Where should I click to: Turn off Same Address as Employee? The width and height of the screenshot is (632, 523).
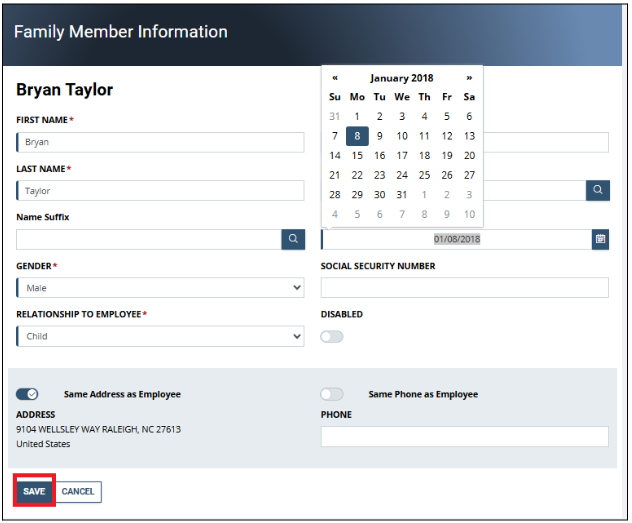point(27,394)
